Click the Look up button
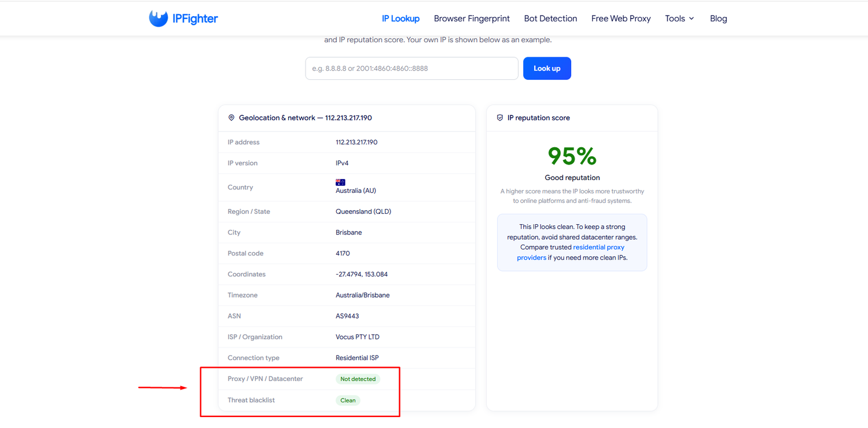Screen dimensions: 868x428 pos(547,68)
